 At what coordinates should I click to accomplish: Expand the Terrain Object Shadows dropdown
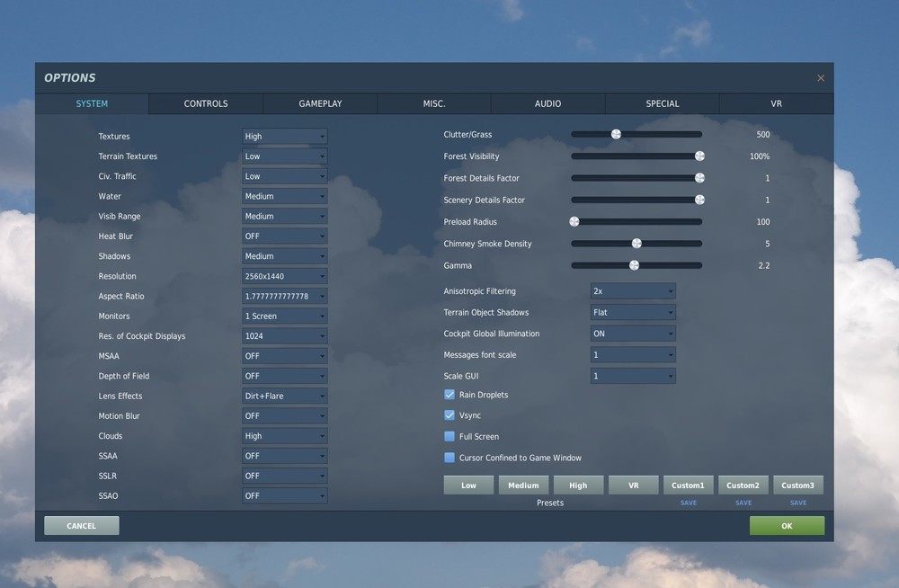633,313
